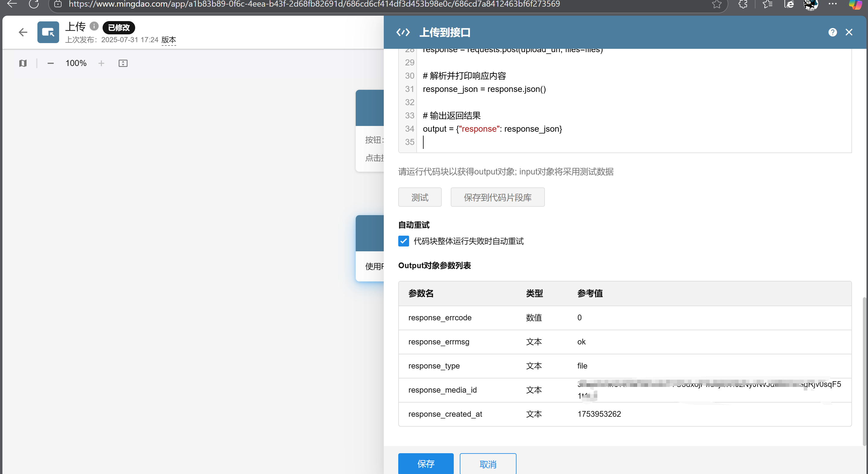Zoom out canvas with minus icon
Screen dimensions: 868x474
pyautogui.click(x=51, y=63)
